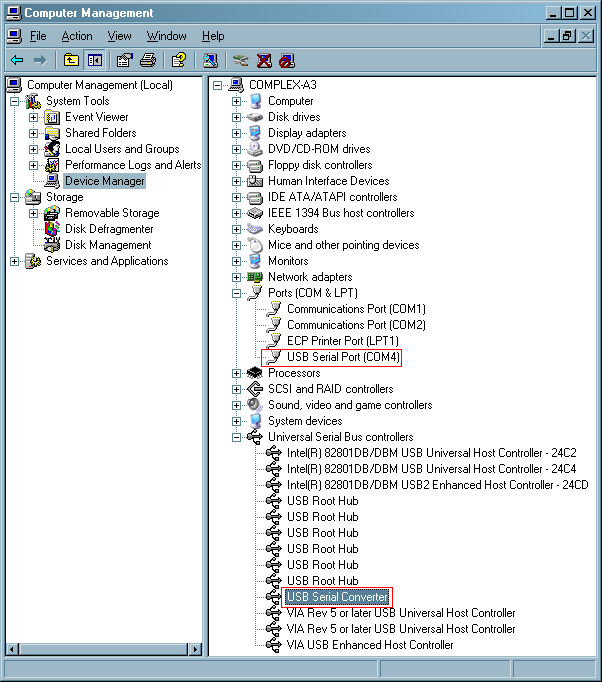
Task: Click the Up one level folder icon
Action: tap(71, 60)
